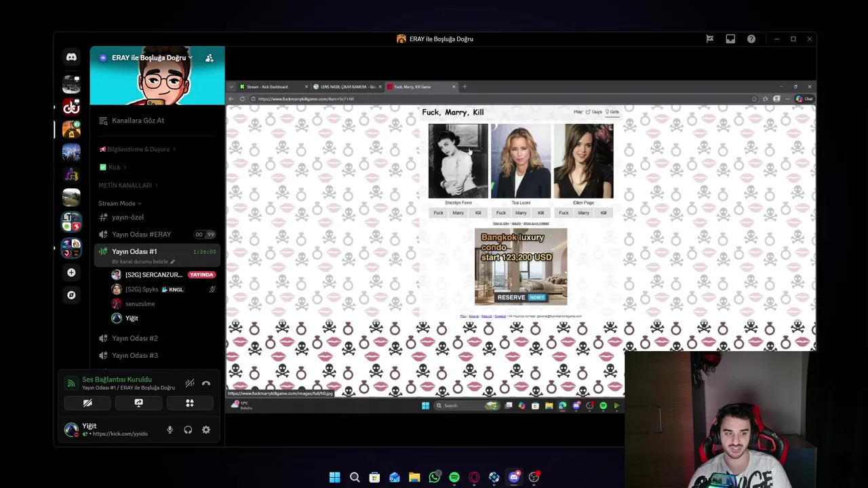Select the Fuck, Marry, Kill Game tab

point(421,87)
